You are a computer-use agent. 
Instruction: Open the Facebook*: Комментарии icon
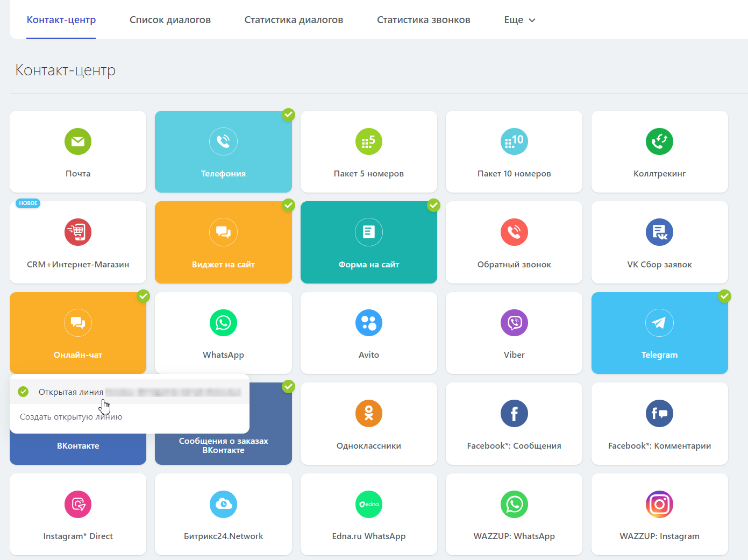click(x=659, y=414)
